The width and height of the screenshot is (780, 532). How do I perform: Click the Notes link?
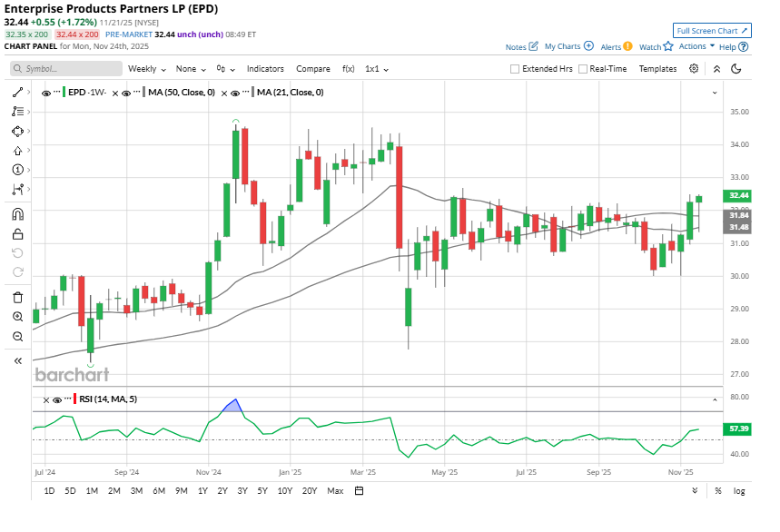(x=516, y=47)
